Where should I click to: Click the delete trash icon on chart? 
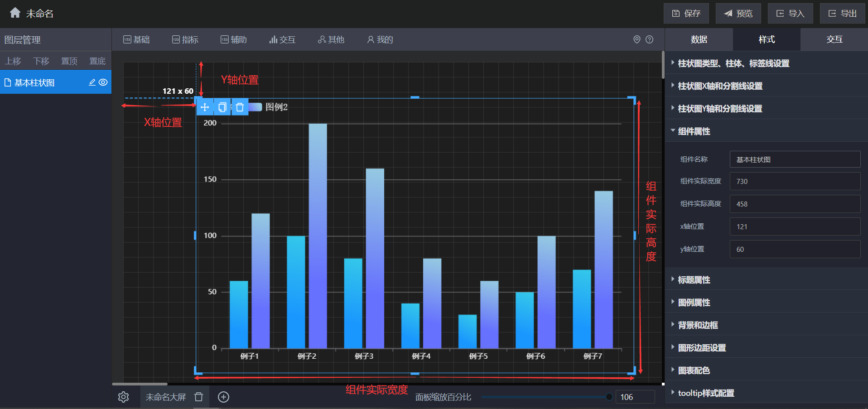(x=240, y=107)
